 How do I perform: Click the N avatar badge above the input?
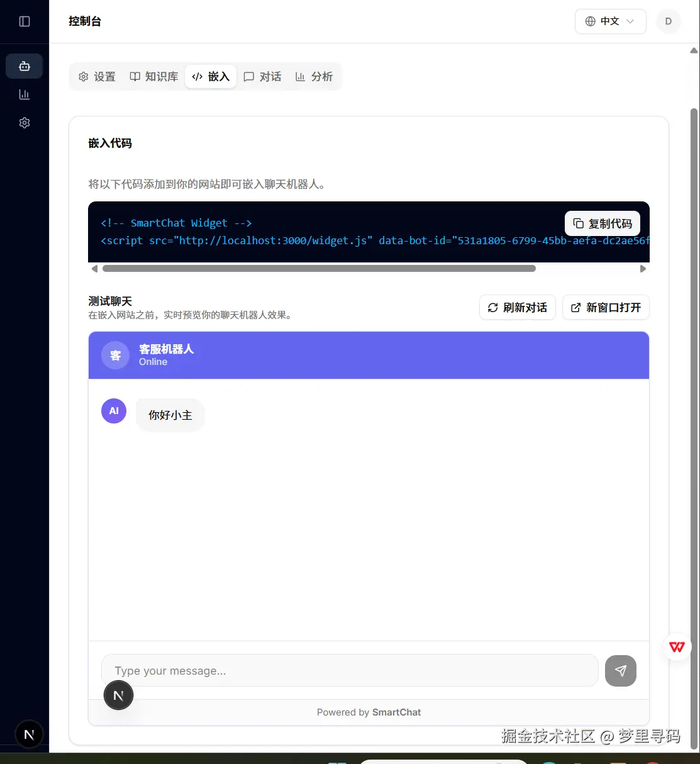tap(118, 695)
